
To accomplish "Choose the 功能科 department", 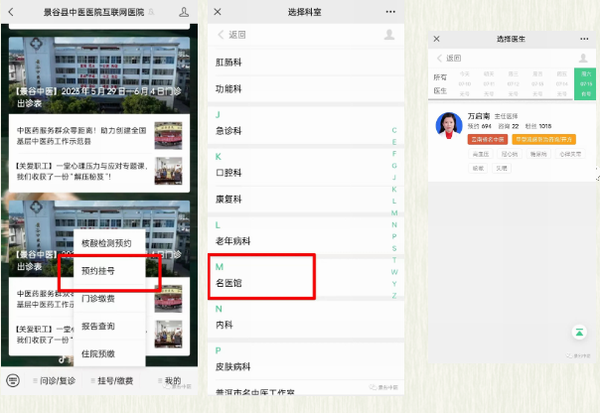I will [306, 89].
